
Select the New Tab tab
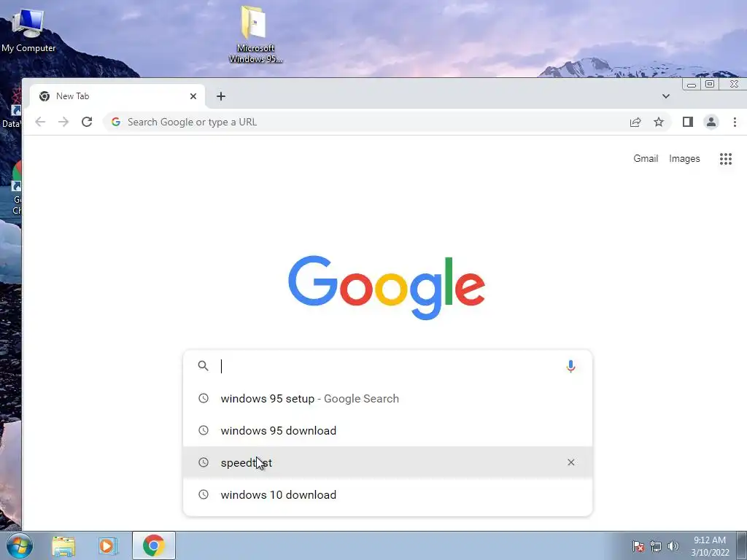(117, 97)
